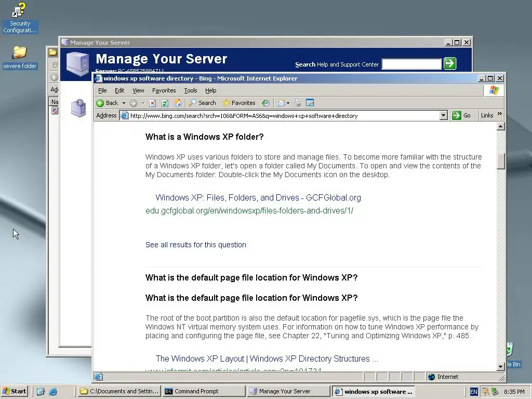Click the IE icon in the window title bar
This screenshot has width=532, height=399.
point(98,78)
